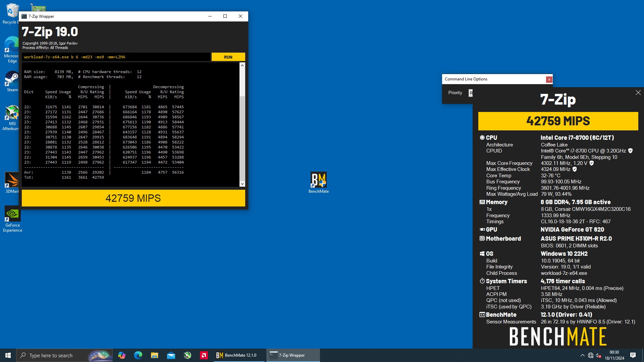Viewport: 644px width, 362px height.
Task: Click the network globe tray icon
Action: (x=590, y=356)
